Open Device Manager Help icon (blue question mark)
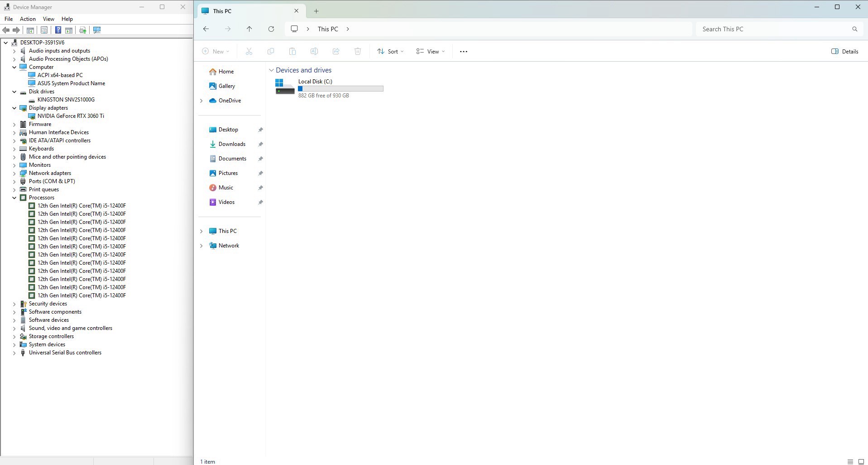 tap(58, 30)
